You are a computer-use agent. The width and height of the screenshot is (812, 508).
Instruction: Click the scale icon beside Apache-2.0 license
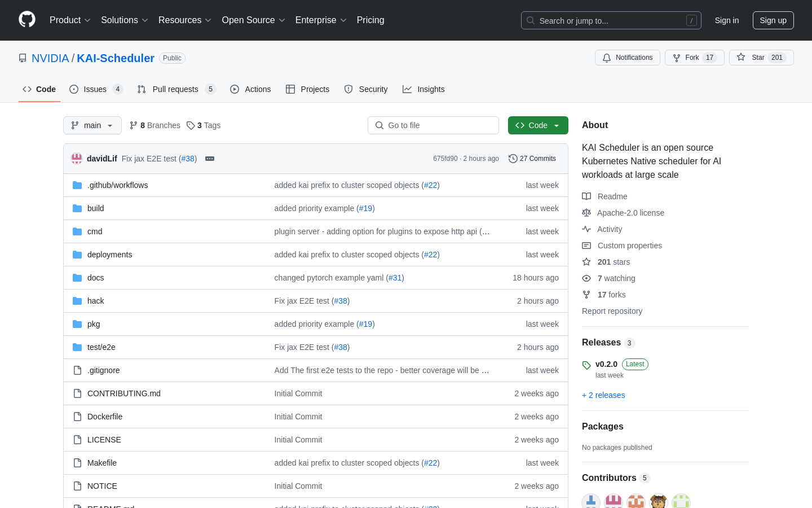coord(586,213)
